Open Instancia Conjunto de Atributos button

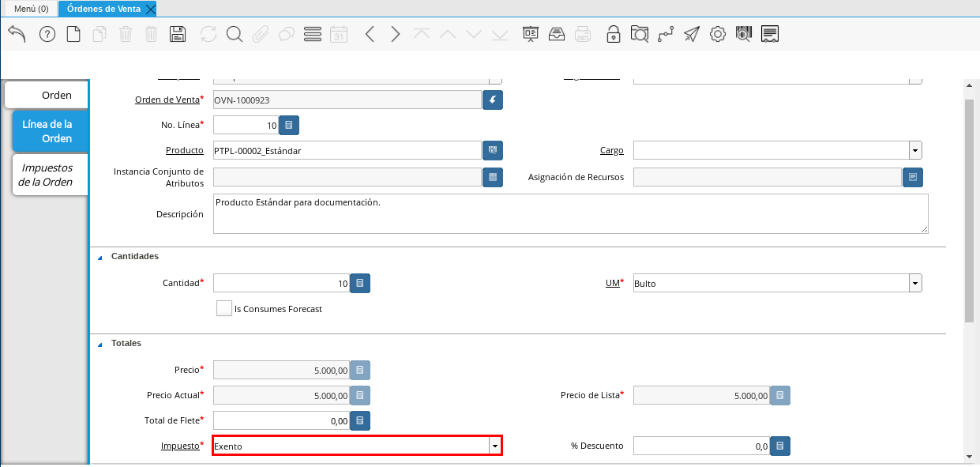point(493,177)
